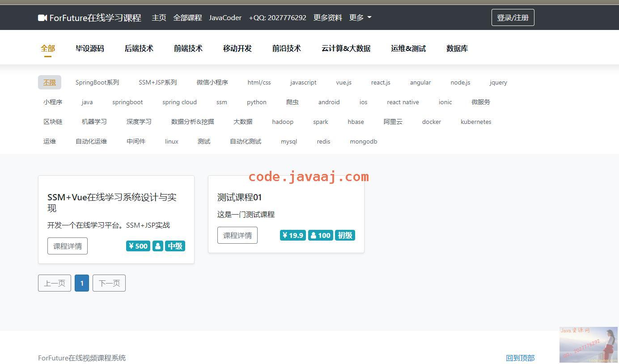Expand the 更多 dropdown menu
619x364 pixels.
tap(360, 17)
